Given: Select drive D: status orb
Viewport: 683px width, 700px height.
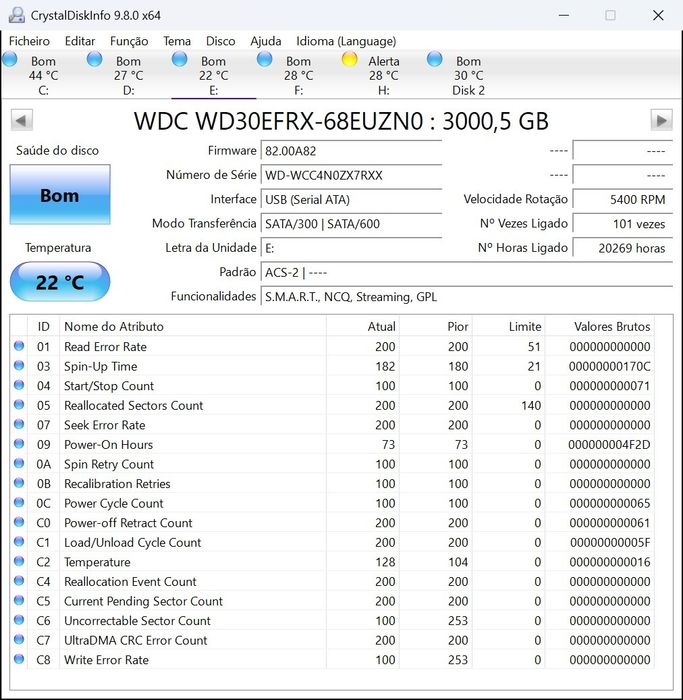Looking at the screenshot, I should pyautogui.click(x=95, y=59).
